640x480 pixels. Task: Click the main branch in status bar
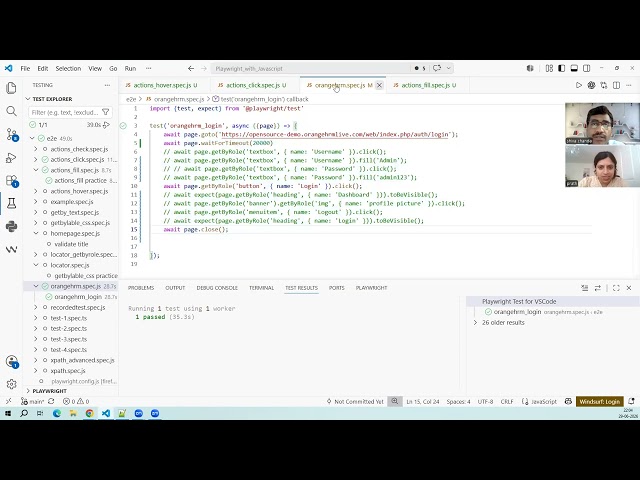point(33,402)
